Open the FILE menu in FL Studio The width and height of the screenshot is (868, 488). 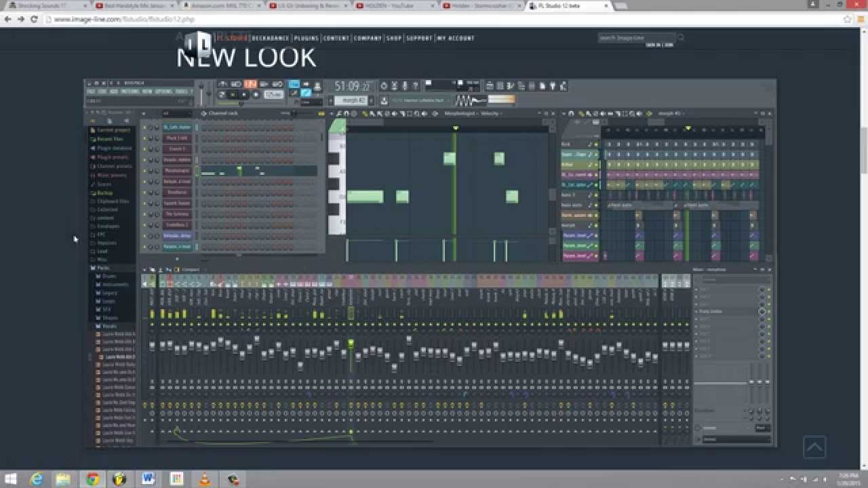(x=90, y=91)
